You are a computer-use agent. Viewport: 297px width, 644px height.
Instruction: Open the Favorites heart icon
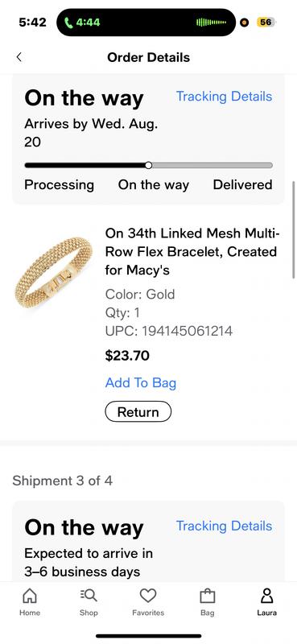point(148,595)
